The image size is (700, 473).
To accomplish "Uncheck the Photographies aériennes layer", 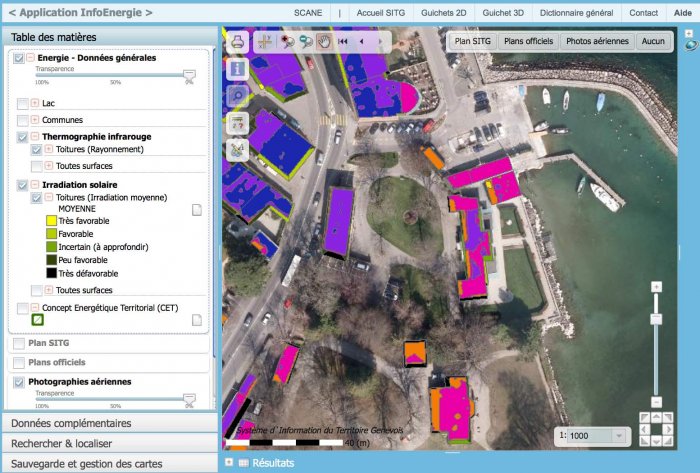I will point(19,382).
